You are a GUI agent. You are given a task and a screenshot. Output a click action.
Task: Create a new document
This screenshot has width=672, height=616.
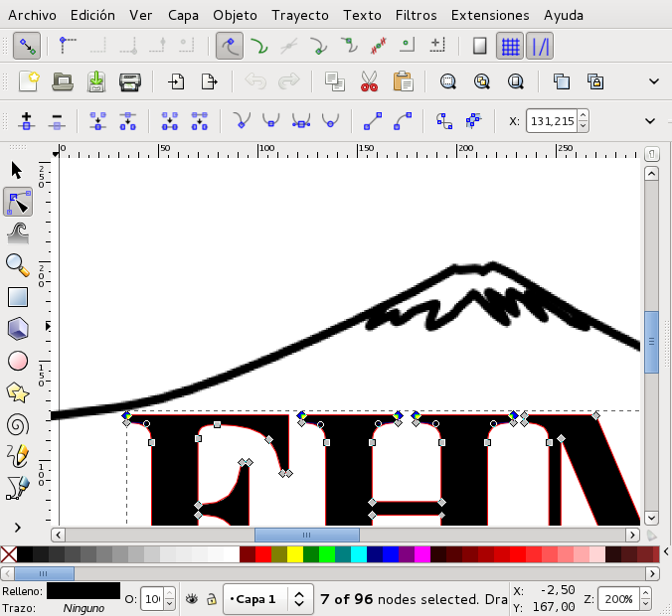click(x=29, y=81)
